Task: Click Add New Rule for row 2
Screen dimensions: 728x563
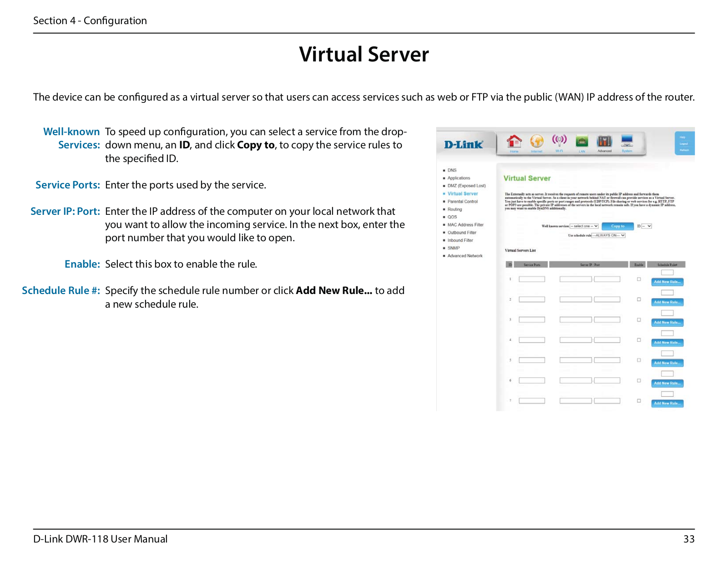Action: pyautogui.click(x=667, y=302)
